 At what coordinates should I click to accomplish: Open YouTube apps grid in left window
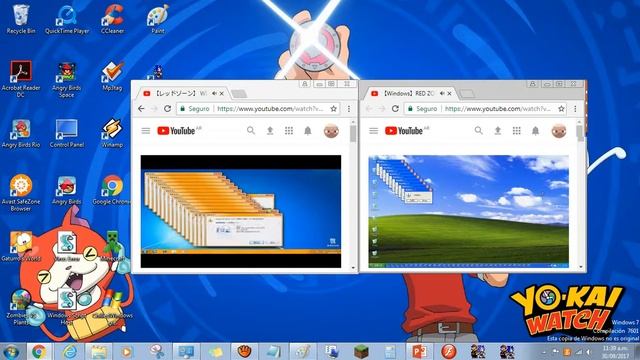289,131
